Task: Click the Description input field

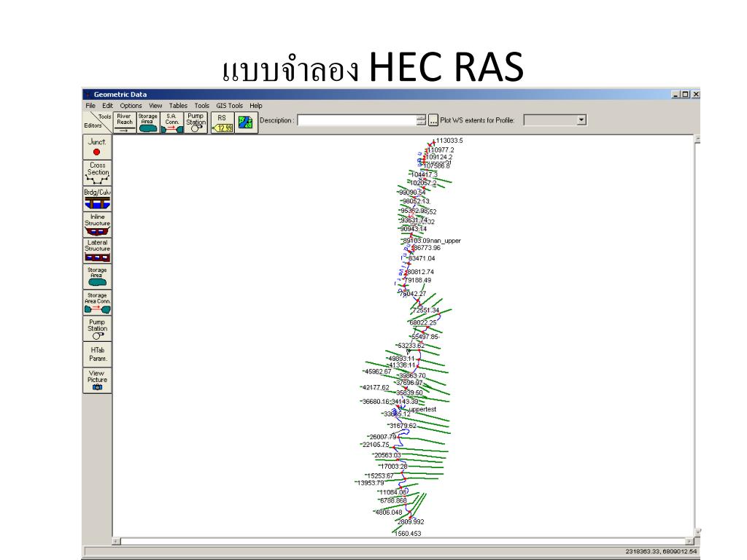Action: (x=357, y=120)
